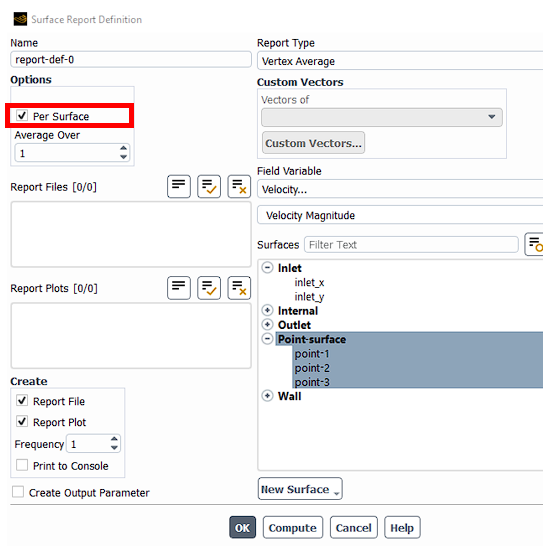Click the Fluent app icon in title bar
The width and height of the screenshot is (547, 551).
(20, 19)
